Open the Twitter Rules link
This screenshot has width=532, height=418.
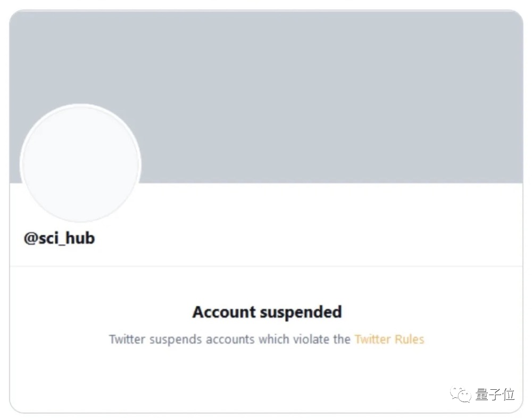pyautogui.click(x=389, y=339)
